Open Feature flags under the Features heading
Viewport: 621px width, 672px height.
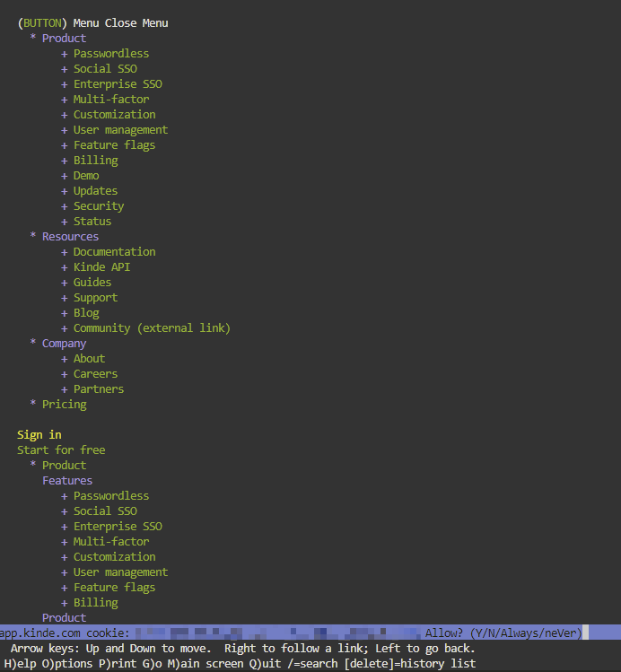[115, 588]
